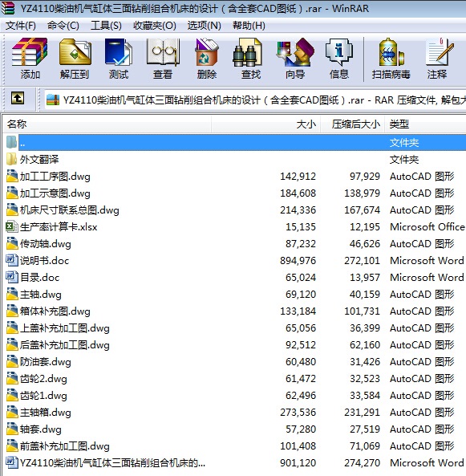Click the parent folder '..' icon
This screenshot has height=476, width=466.
pyautogui.click(x=12, y=142)
